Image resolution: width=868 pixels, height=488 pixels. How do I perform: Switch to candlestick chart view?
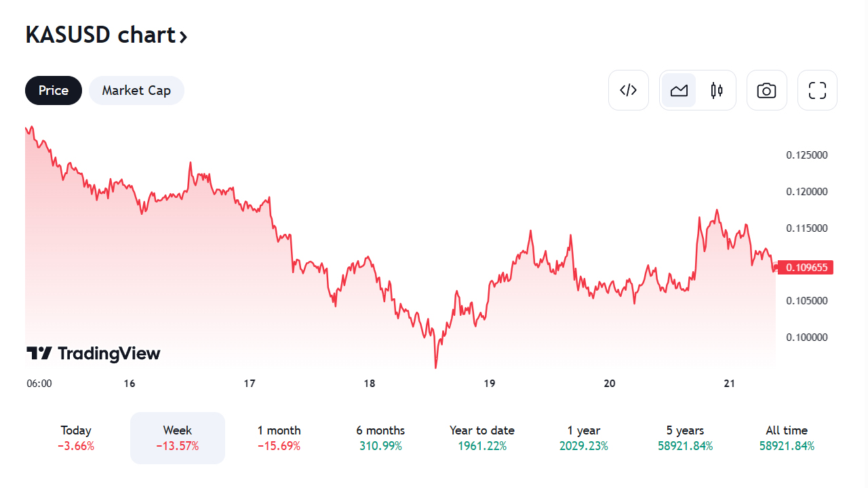pos(717,90)
